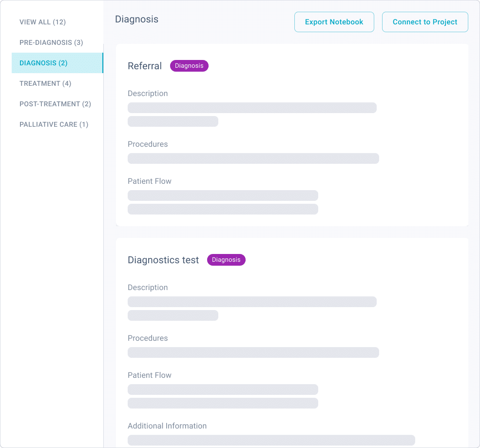Click Diagnostics test Procedures placeholder bar
Viewport: 480px width, 448px height.
click(253, 352)
